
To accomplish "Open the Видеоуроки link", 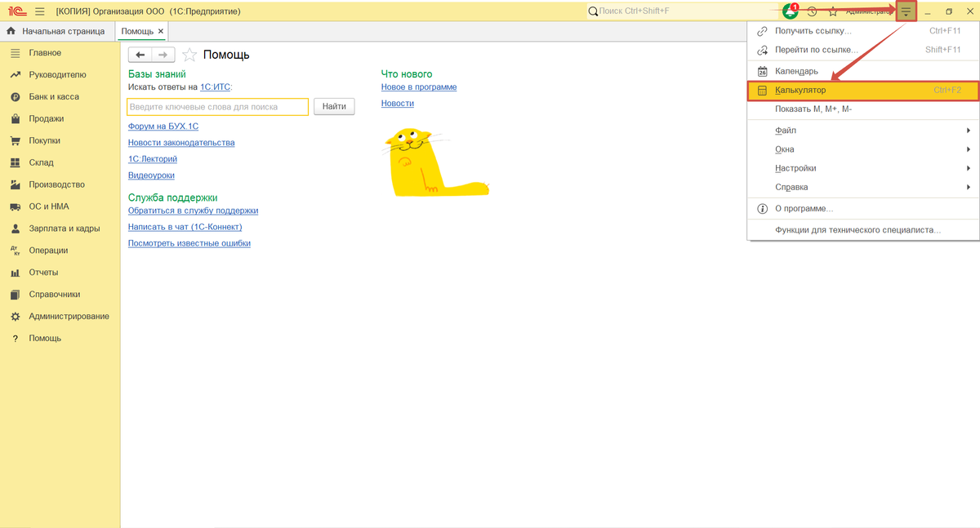I will click(151, 175).
